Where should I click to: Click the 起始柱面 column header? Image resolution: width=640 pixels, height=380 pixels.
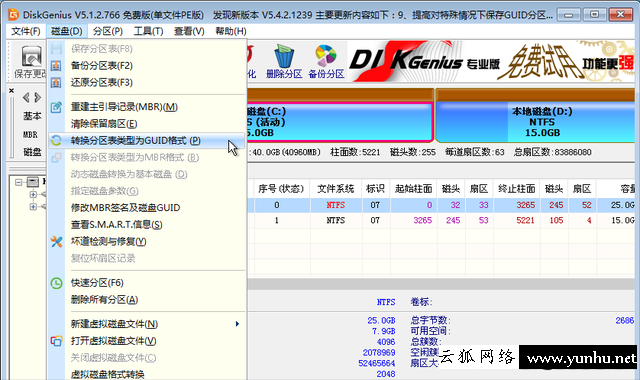coord(413,189)
